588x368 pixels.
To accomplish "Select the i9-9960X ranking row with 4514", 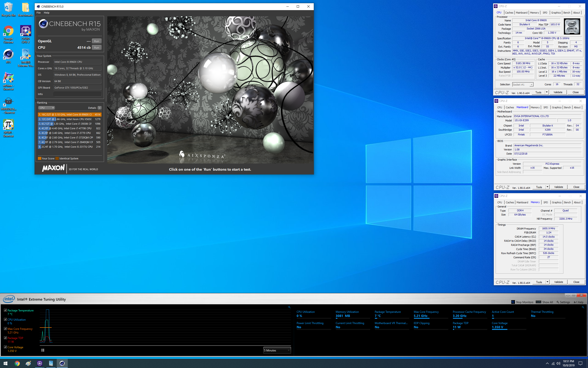I will pos(70,114).
